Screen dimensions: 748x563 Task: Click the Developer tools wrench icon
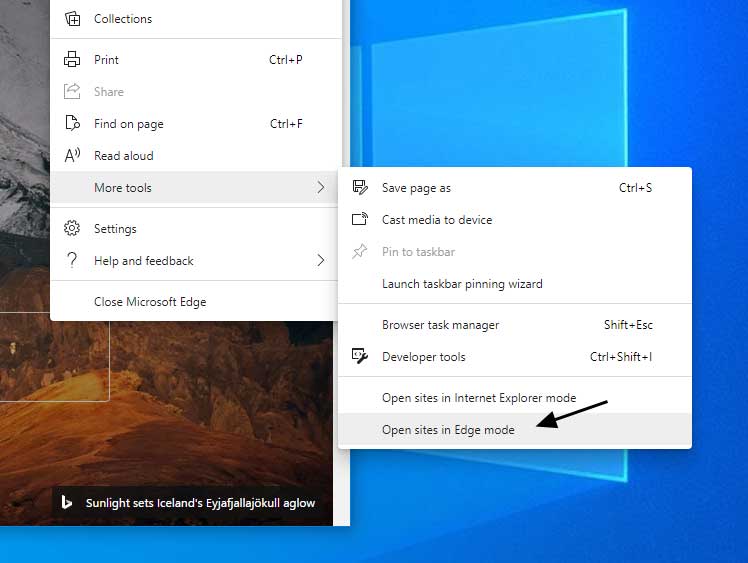360,356
